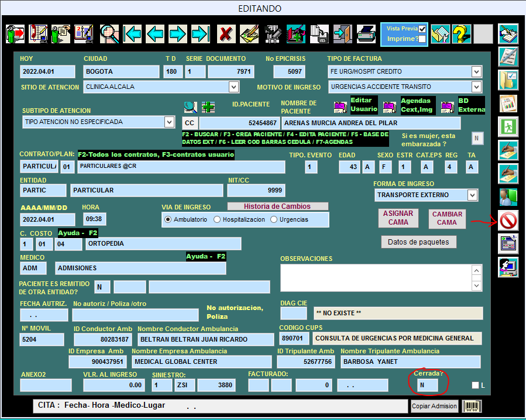Toggle the Vista Previa checkbox
Image resolution: width=526 pixels, height=420 pixels.
click(x=422, y=29)
